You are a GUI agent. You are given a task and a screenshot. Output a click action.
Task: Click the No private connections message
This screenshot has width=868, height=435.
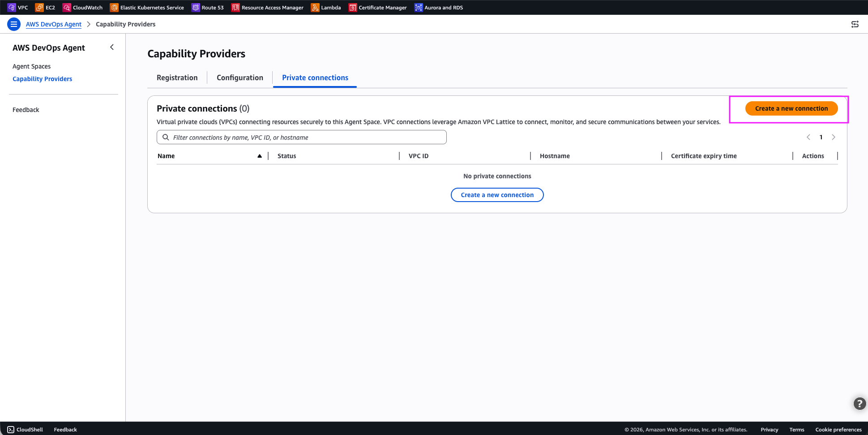tap(497, 176)
